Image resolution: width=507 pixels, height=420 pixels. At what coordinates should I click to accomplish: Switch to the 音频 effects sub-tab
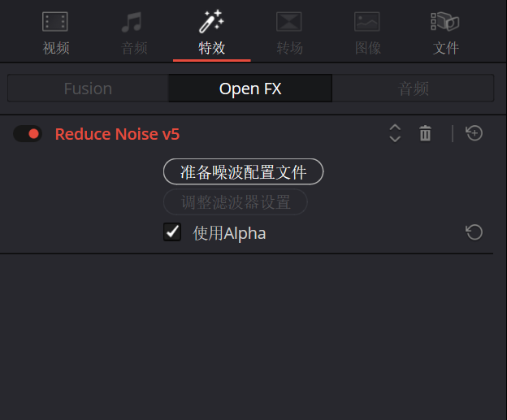pos(413,89)
